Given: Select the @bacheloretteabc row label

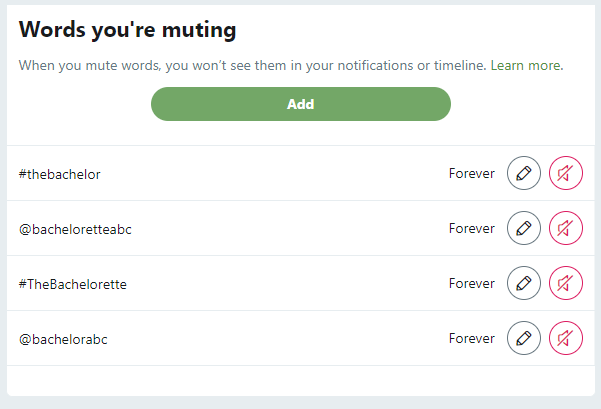Looking at the screenshot, I should click(x=75, y=229).
